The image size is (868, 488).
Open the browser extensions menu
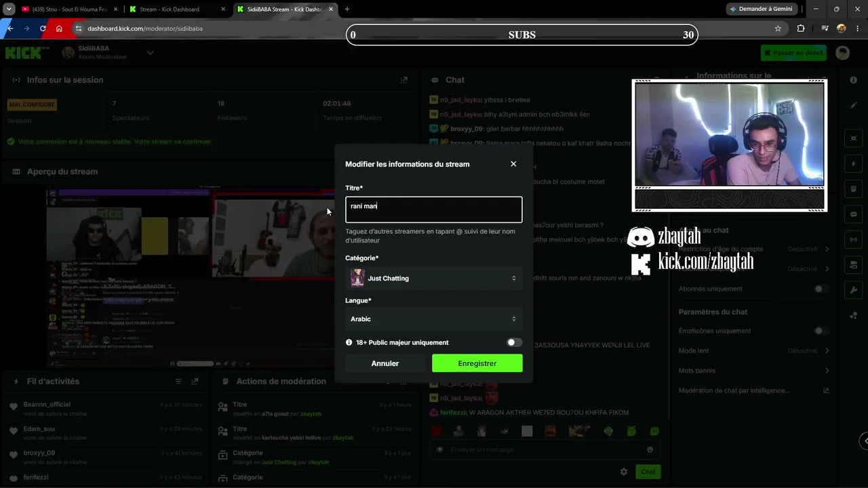pyautogui.click(x=801, y=28)
